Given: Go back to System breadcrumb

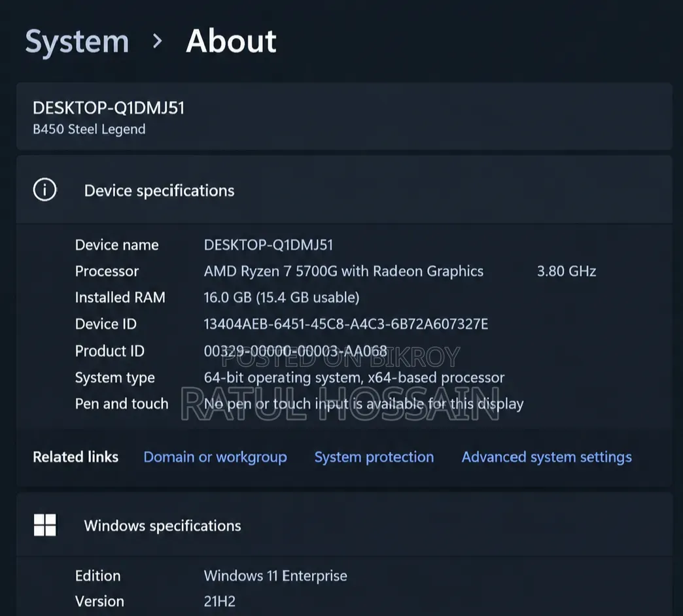Looking at the screenshot, I should click(77, 42).
